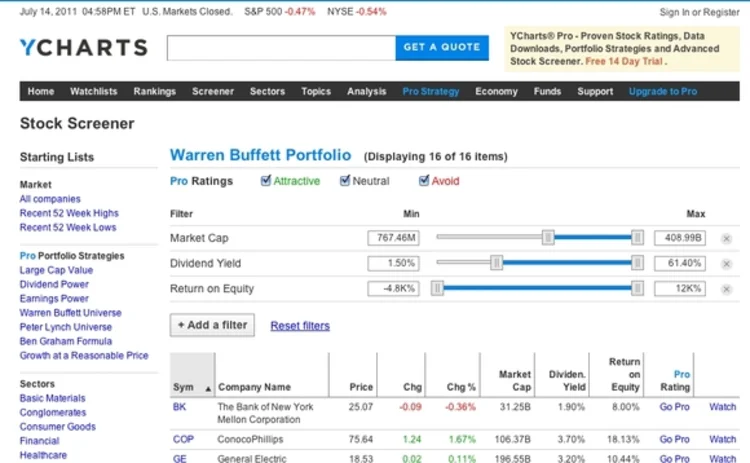Click the Return on Equity right handle
This screenshot has height=463, width=750.
(x=637, y=288)
